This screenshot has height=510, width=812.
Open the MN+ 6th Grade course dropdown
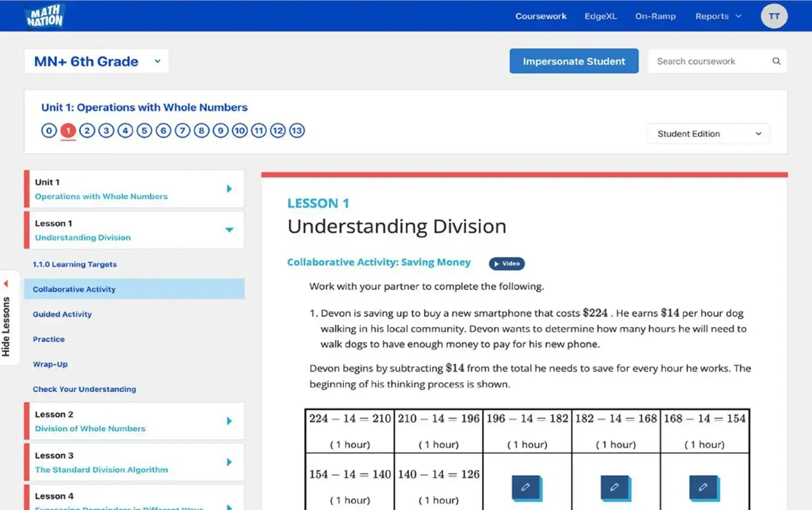[x=96, y=61]
